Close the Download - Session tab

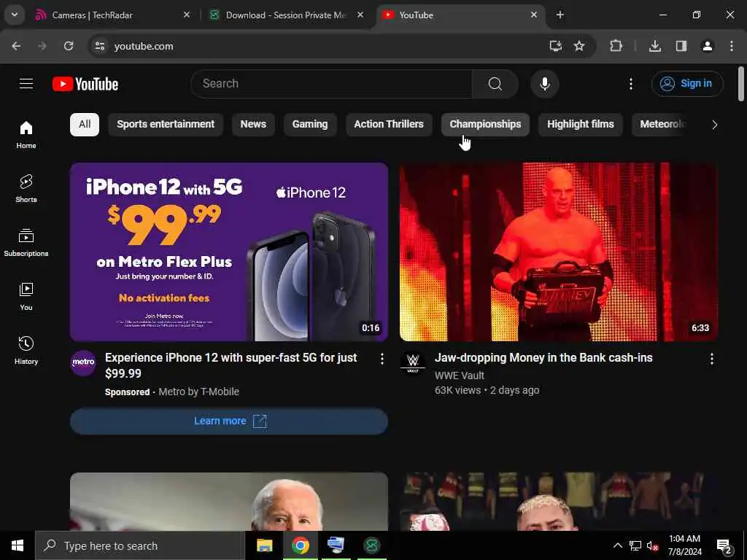360,15
